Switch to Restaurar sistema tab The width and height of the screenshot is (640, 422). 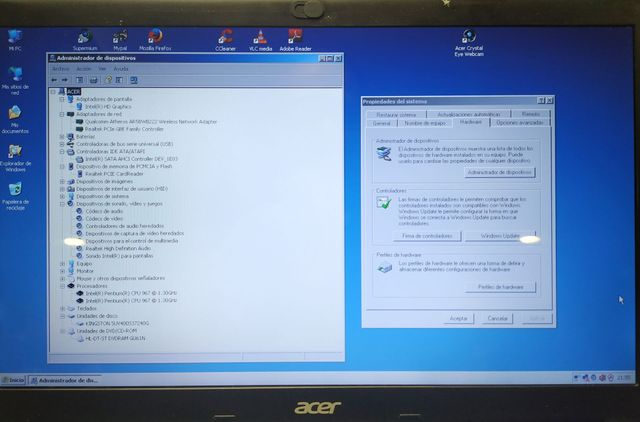tap(396, 115)
